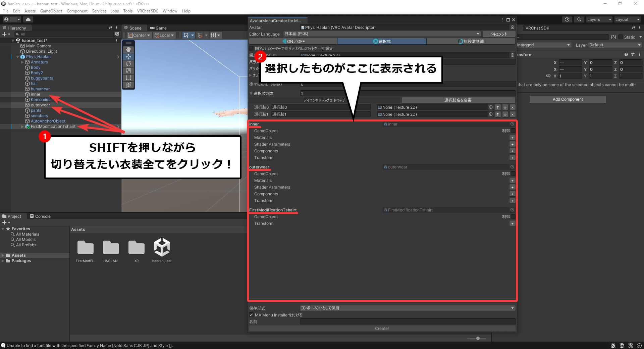Enable 制御 checkbox for FirstModificationTshairt GameObject
The image size is (644, 349).
coord(513,216)
